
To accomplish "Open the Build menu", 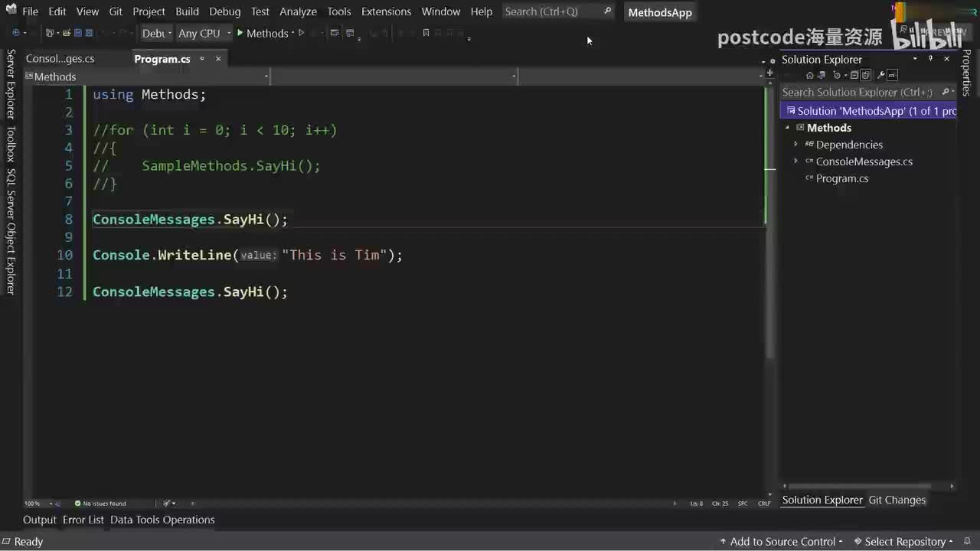I will [x=187, y=11].
